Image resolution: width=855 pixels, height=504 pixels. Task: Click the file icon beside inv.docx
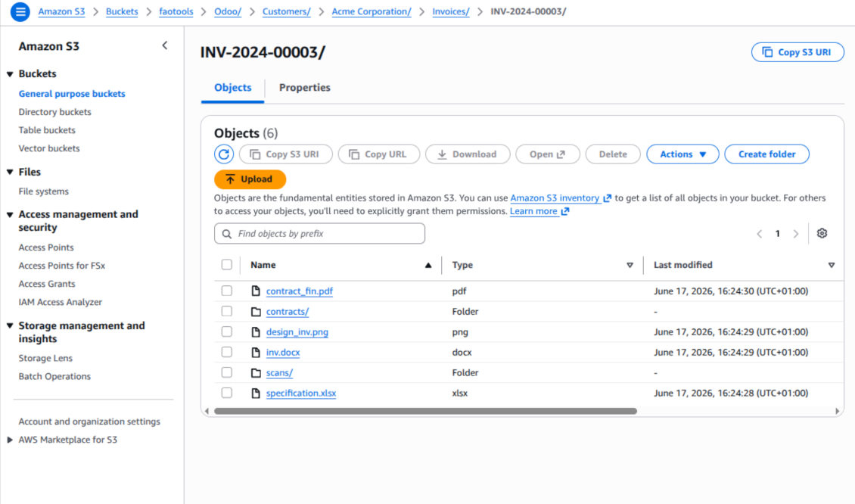(256, 353)
